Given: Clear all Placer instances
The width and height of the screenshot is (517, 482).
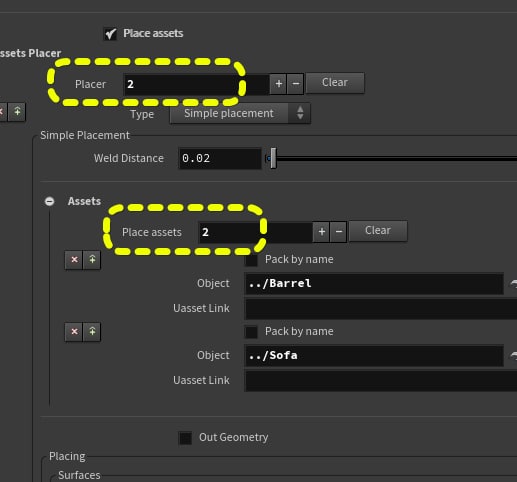Looking at the screenshot, I should click(x=335, y=83).
